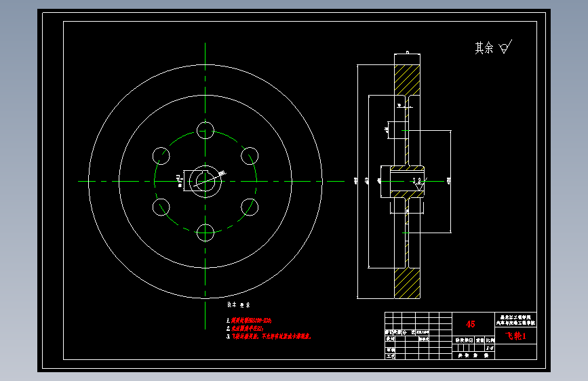Select the roughness symbol beside '其余'
This screenshot has height=381, width=588.
(505, 47)
